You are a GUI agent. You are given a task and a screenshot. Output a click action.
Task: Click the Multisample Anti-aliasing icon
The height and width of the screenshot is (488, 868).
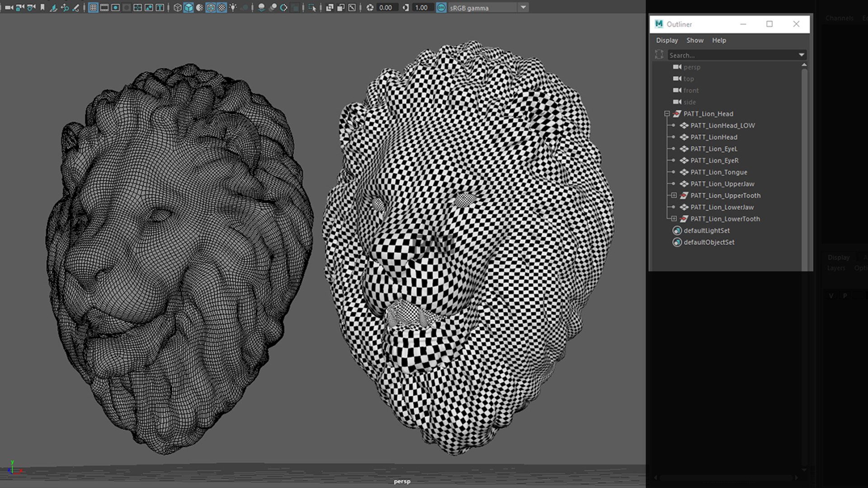283,8
